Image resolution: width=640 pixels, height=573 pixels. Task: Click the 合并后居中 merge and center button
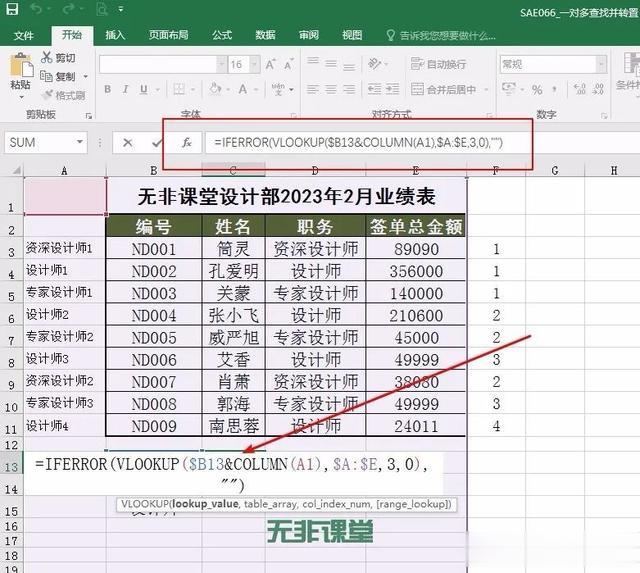tap(443, 89)
